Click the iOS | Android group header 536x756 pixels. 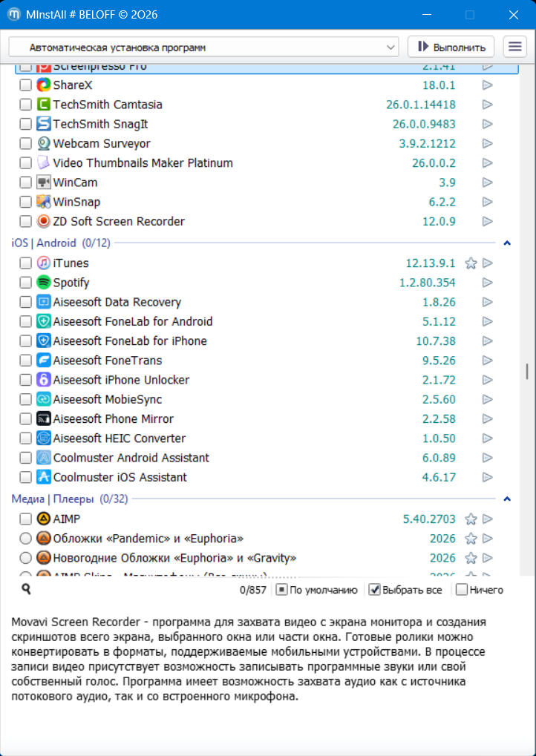(61, 243)
